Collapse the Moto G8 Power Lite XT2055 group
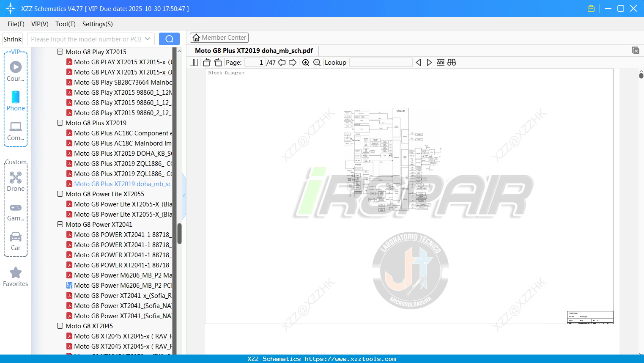644x363 pixels. point(60,194)
